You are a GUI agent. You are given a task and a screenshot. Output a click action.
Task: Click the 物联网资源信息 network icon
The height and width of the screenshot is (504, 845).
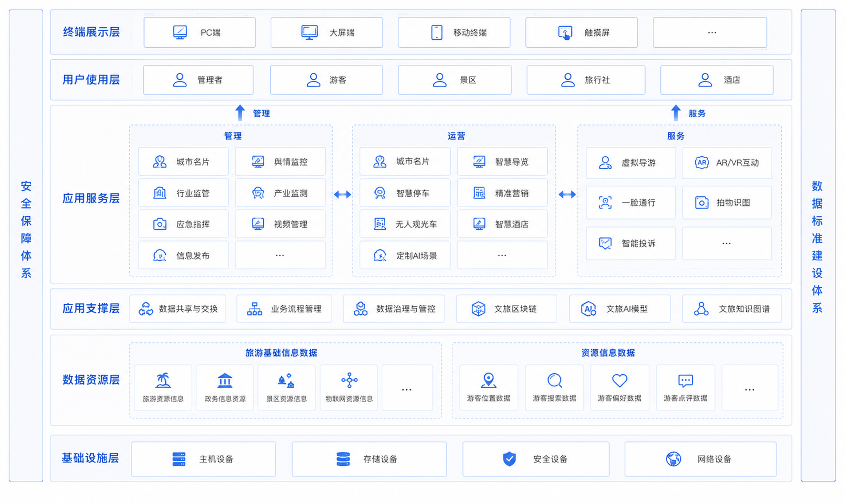pos(349,380)
